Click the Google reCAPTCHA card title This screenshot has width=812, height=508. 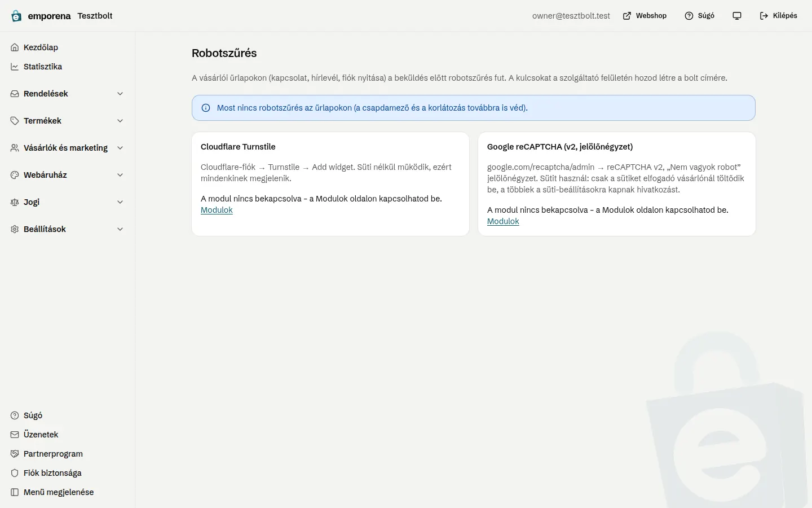[560, 147]
